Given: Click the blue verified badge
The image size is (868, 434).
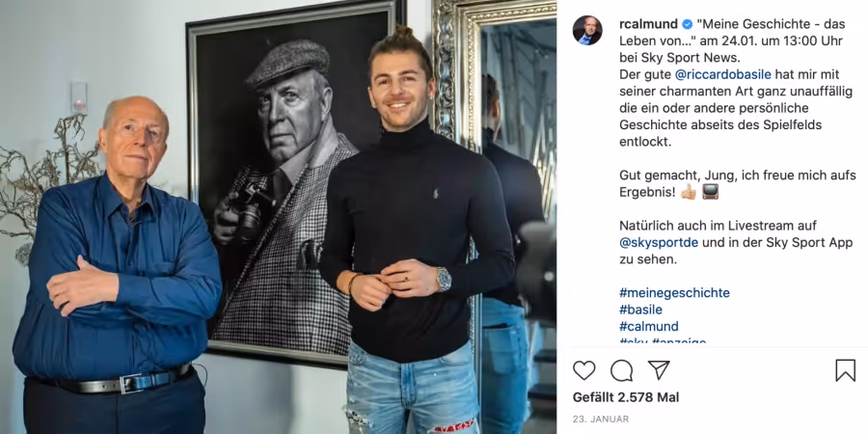Looking at the screenshot, I should click(687, 24).
